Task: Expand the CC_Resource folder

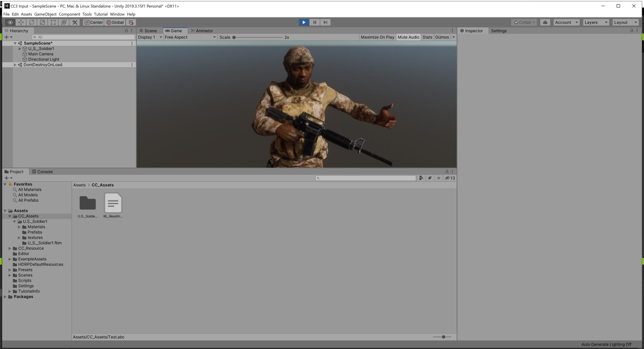Action: click(x=10, y=248)
